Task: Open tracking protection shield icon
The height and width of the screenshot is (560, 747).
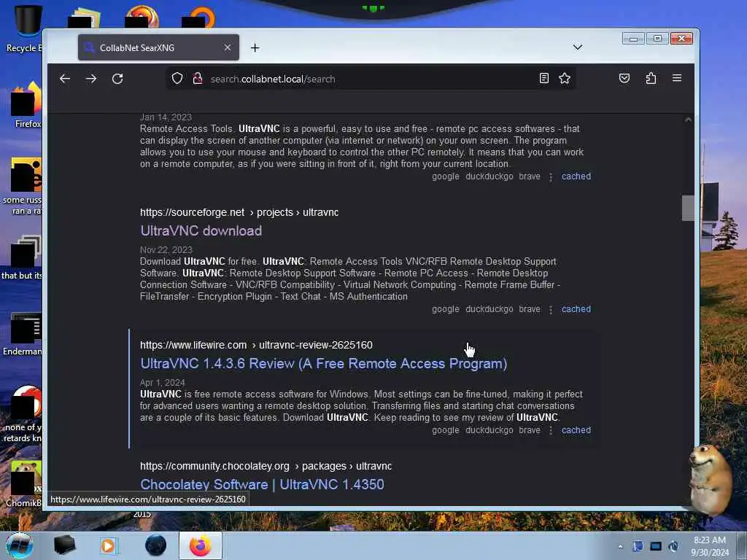Action: coord(177,79)
